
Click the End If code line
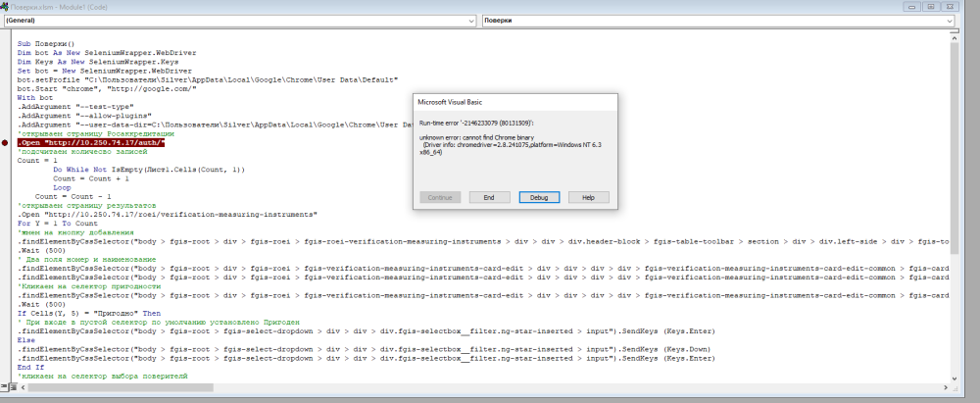point(31,367)
